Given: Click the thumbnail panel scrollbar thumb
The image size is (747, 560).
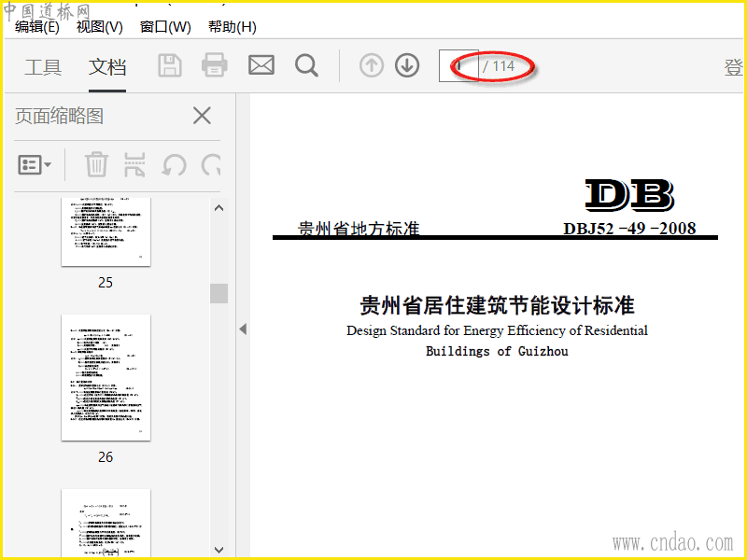Looking at the screenshot, I should coord(219,293).
